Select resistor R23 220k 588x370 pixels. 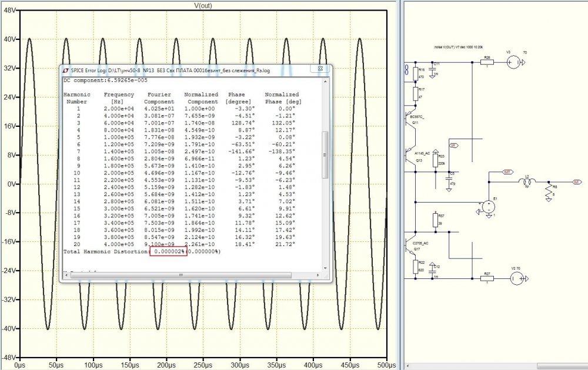tap(435, 159)
